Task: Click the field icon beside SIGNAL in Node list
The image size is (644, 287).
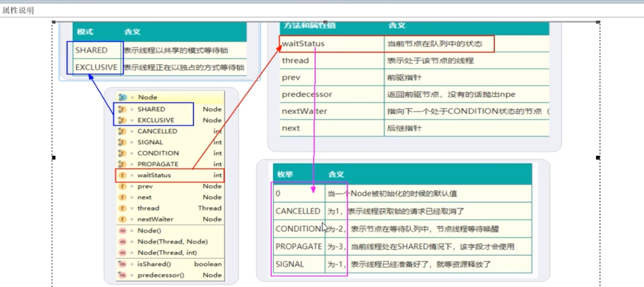Action: [x=122, y=142]
